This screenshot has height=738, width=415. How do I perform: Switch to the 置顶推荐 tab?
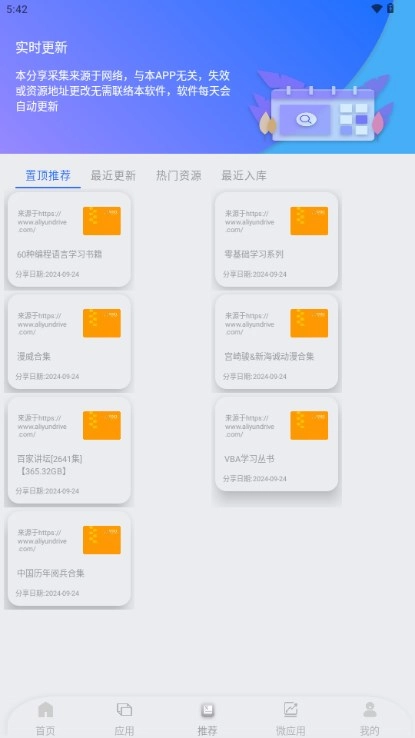click(48, 176)
